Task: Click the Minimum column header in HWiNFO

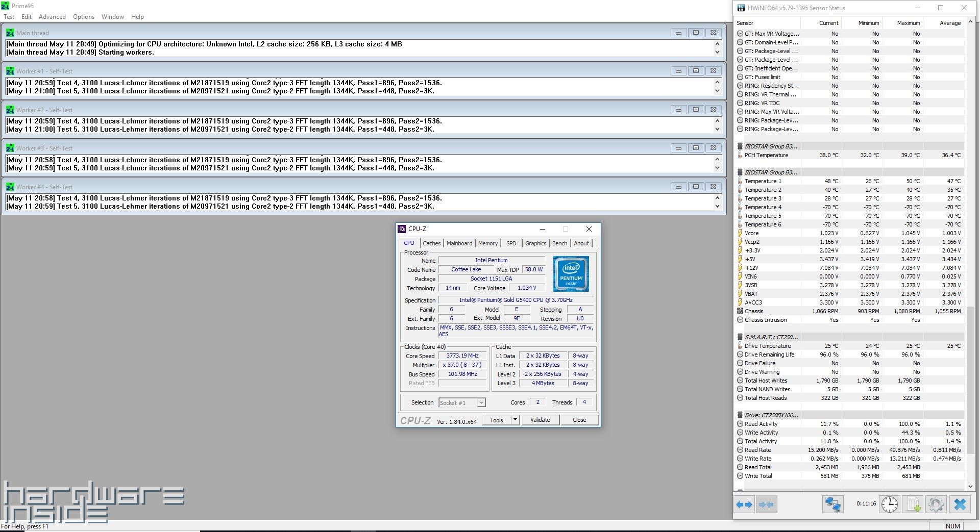Action: [862, 23]
